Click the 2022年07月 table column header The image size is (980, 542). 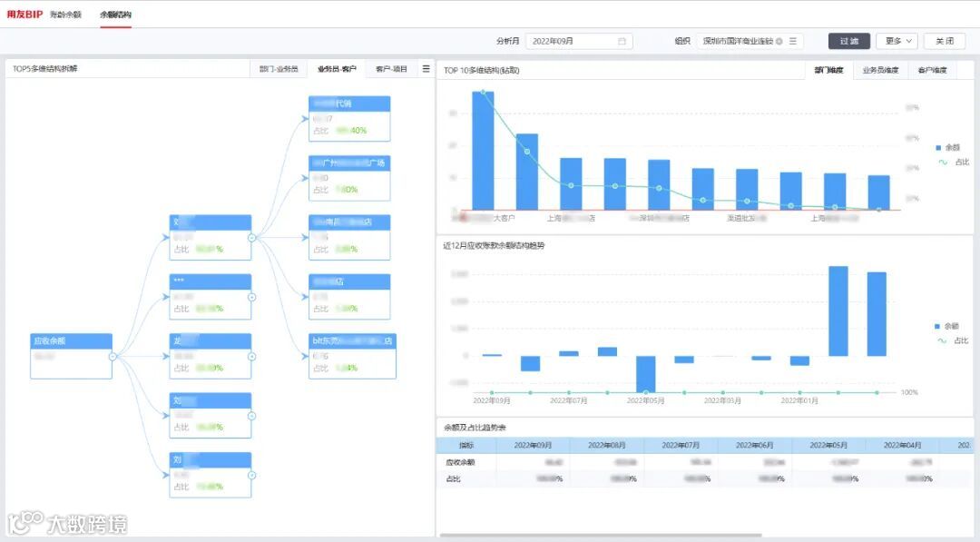click(x=681, y=445)
